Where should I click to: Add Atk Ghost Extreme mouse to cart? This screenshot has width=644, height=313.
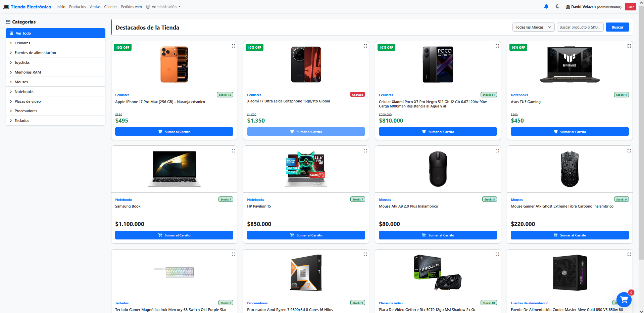click(x=570, y=235)
